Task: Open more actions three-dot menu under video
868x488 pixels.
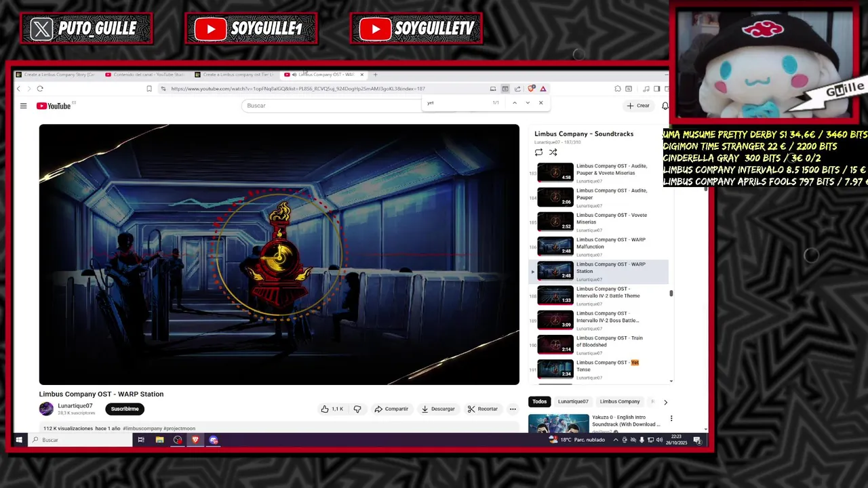Action: [513, 409]
